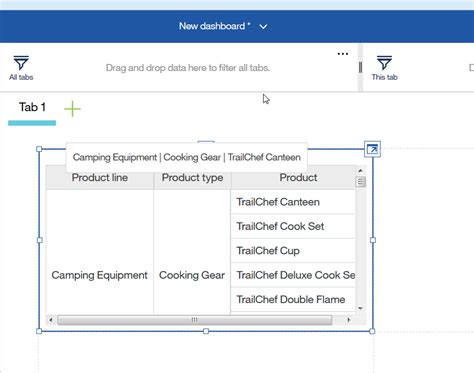Expand the New dashboard title chevron

[x=263, y=27]
